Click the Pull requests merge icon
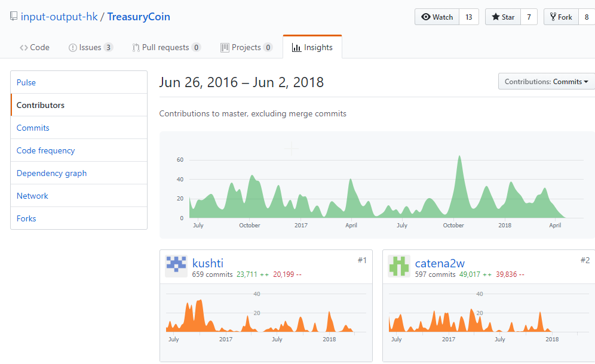Screen dimensions: 595x364 tap(136, 47)
